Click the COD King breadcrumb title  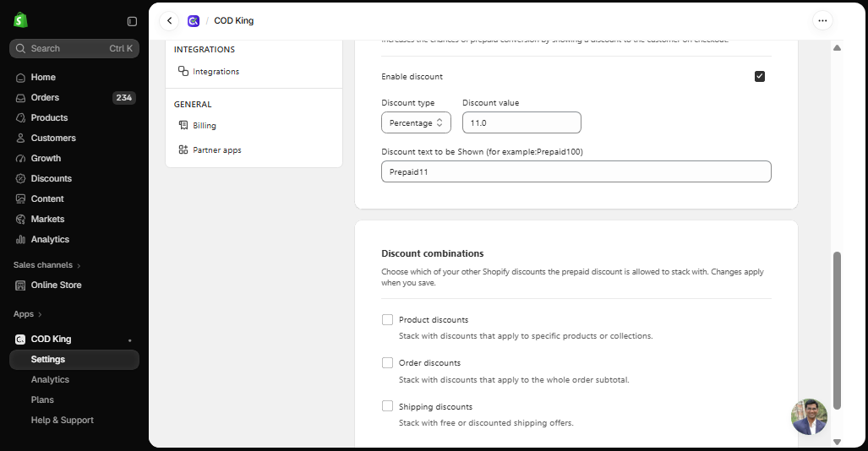click(233, 21)
